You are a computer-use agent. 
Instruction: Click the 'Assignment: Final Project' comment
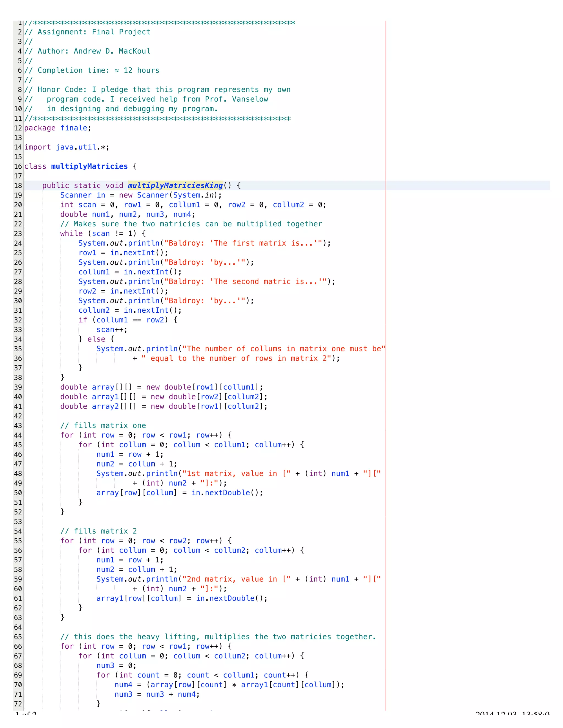pyautogui.click(x=87, y=32)
